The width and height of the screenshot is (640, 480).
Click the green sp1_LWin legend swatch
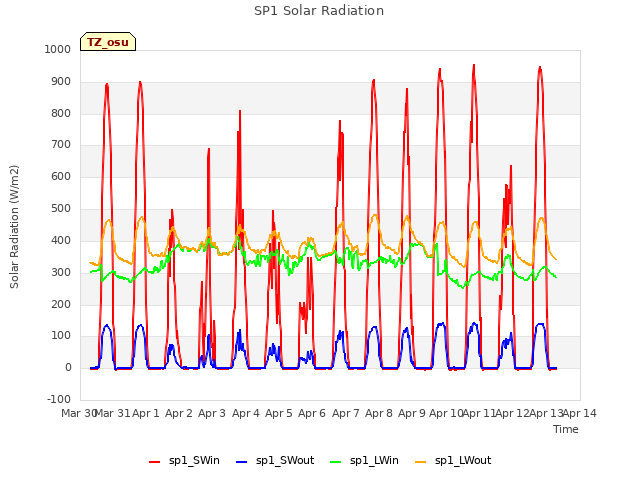pyautogui.click(x=336, y=462)
